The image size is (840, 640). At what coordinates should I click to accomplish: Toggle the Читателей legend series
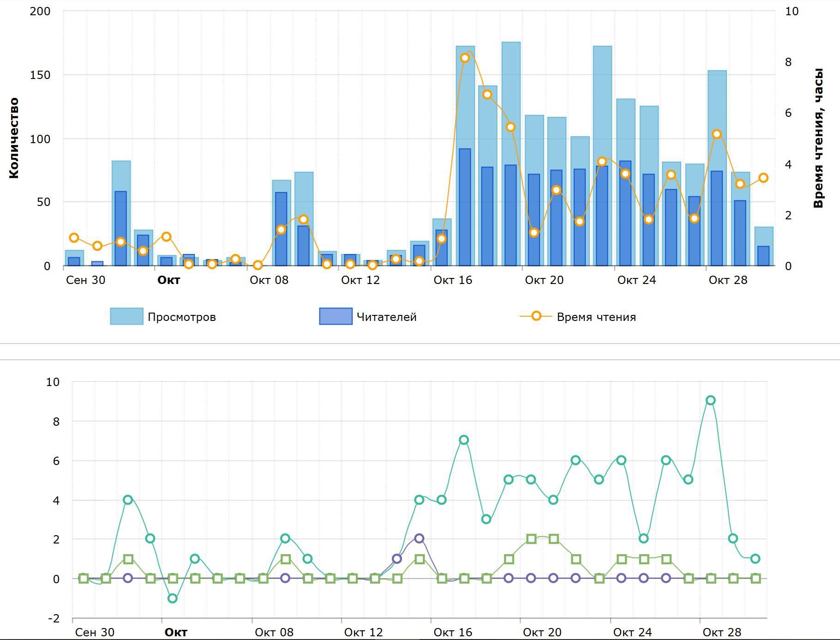(x=368, y=317)
